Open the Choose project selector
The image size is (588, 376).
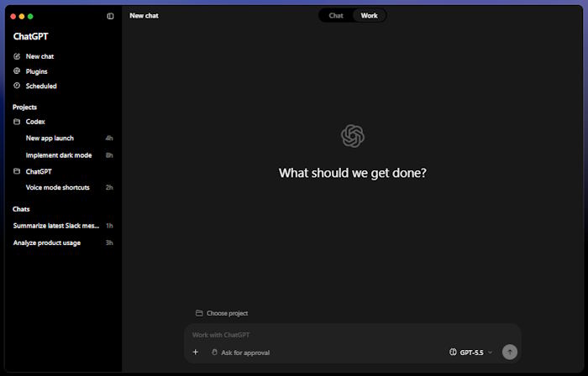coord(222,313)
